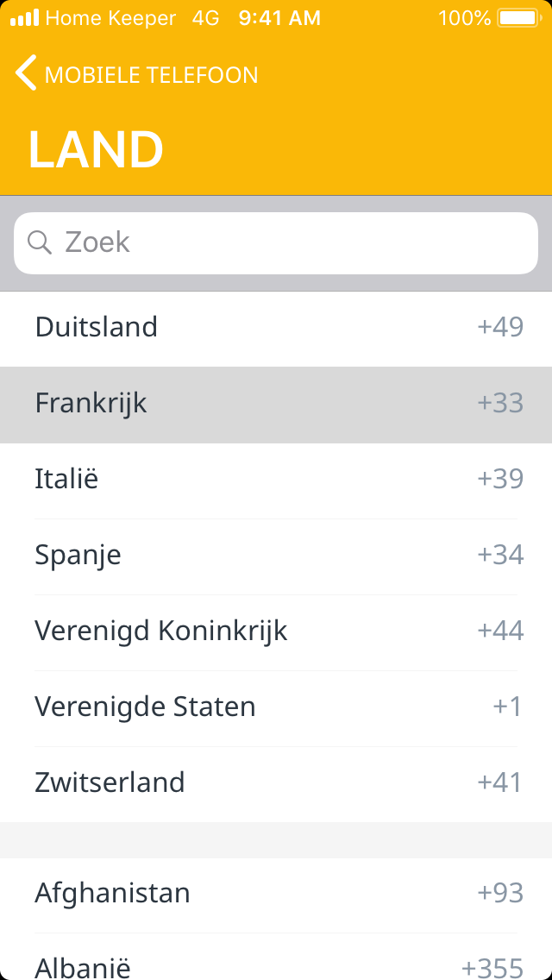Screen dimensions: 552x980
Task: Tap the 9:41 AM clock
Action: coord(279,17)
